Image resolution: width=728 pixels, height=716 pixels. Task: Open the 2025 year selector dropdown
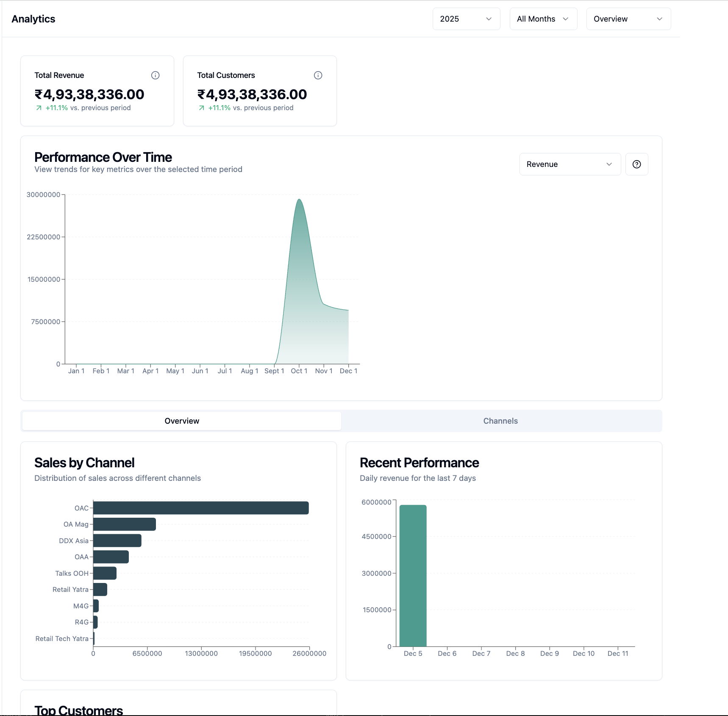tap(466, 19)
